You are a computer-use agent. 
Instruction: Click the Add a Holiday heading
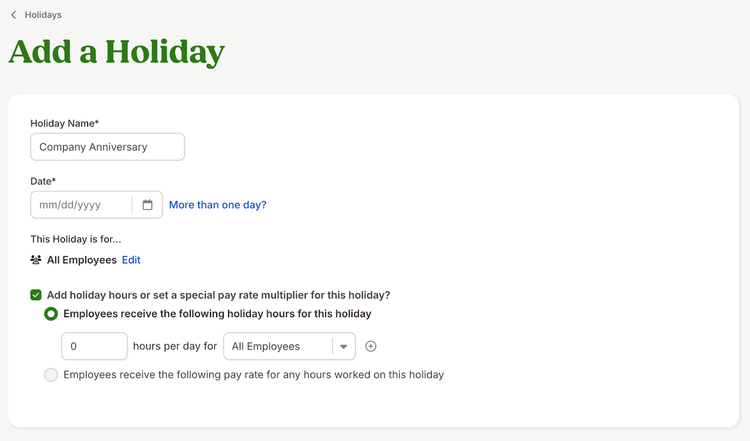click(x=117, y=52)
